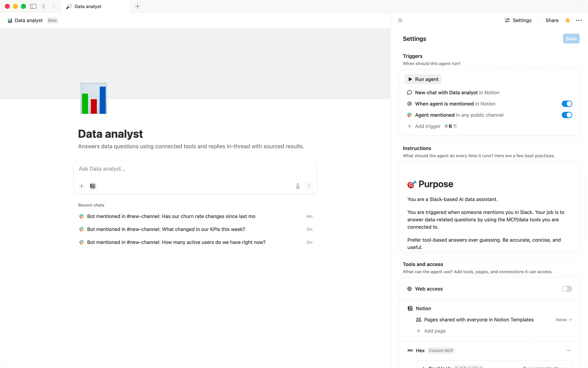Open recent chat about churn rate changes
The width and height of the screenshot is (588, 368).
click(171, 216)
